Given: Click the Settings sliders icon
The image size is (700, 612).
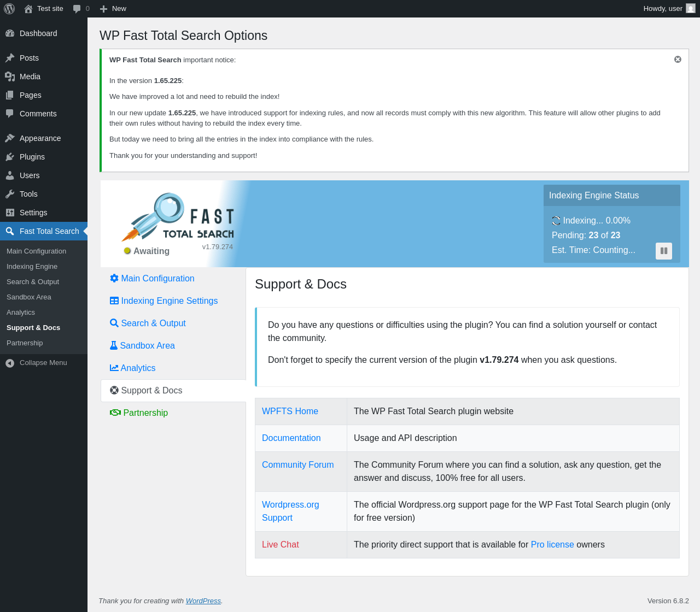Looking at the screenshot, I should (x=10, y=213).
